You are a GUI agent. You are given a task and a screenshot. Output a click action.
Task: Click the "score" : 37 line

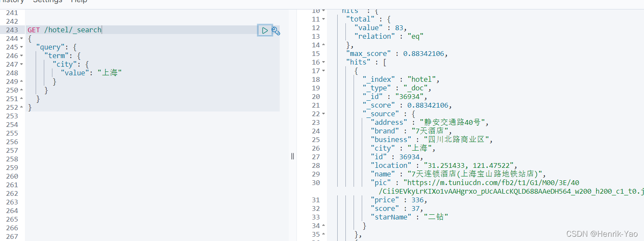tap(397, 208)
